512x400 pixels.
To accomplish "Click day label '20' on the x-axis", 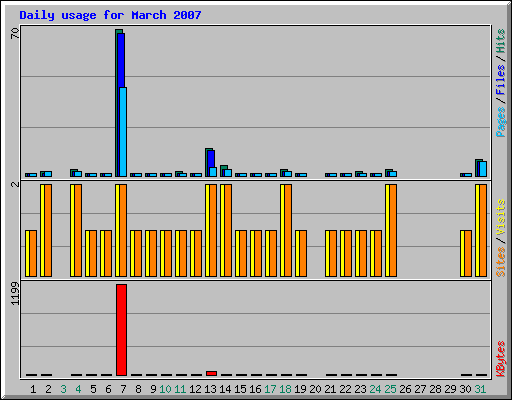I will (315, 389).
